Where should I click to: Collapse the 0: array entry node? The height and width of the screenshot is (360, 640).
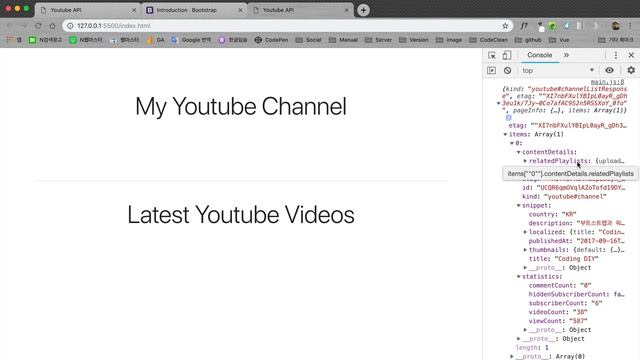click(512, 143)
